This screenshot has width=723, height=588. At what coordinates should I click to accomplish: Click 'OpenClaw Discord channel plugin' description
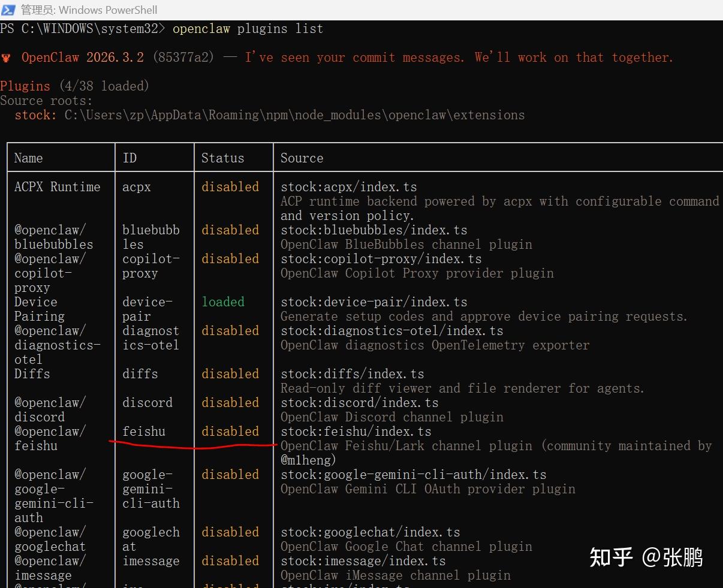(391, 417)
